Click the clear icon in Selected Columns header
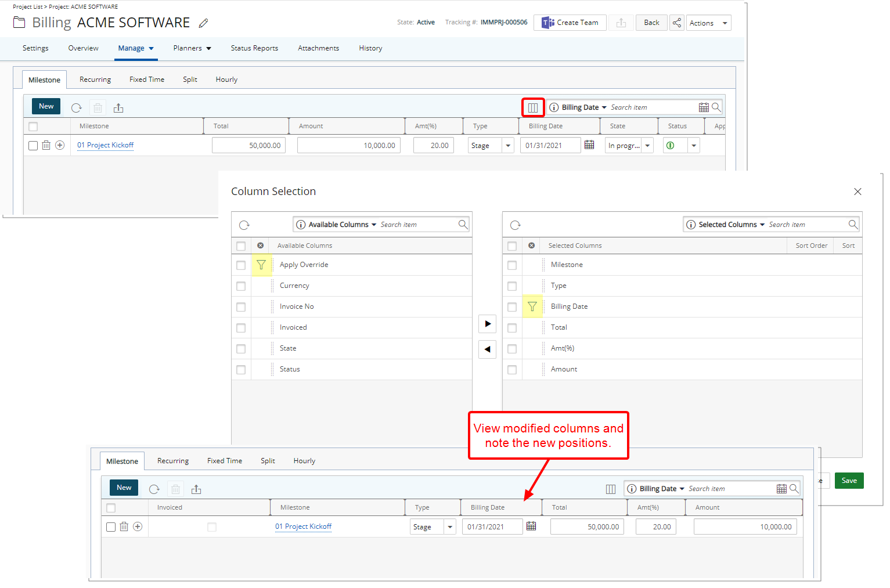The width and height of the screenshot is (890, 588). pos(531,246)
